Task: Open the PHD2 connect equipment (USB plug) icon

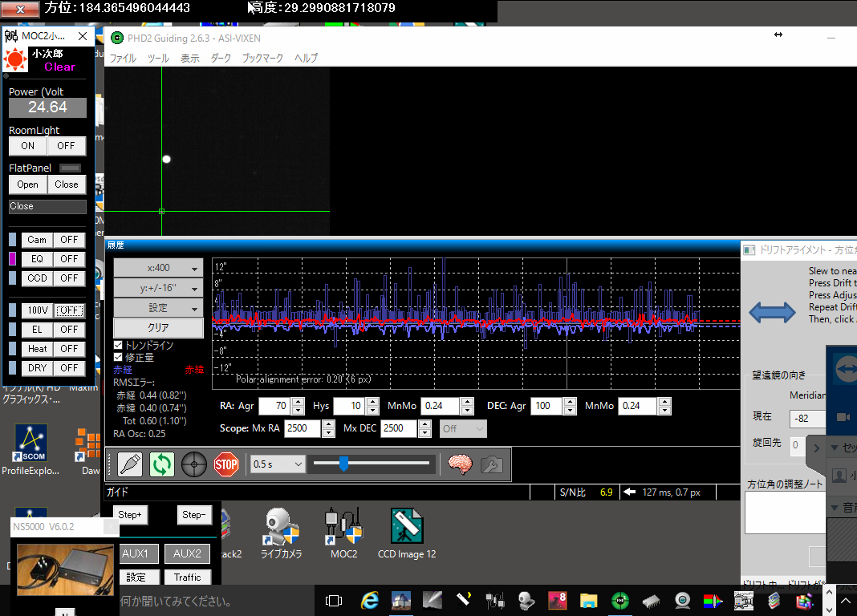Action: coord(130,464)
